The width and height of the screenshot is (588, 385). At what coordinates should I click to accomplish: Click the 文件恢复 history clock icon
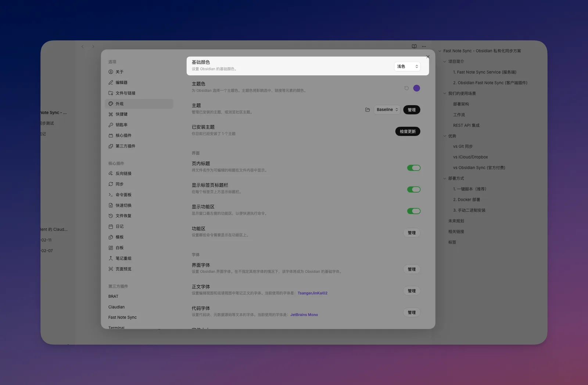[111, 216]
